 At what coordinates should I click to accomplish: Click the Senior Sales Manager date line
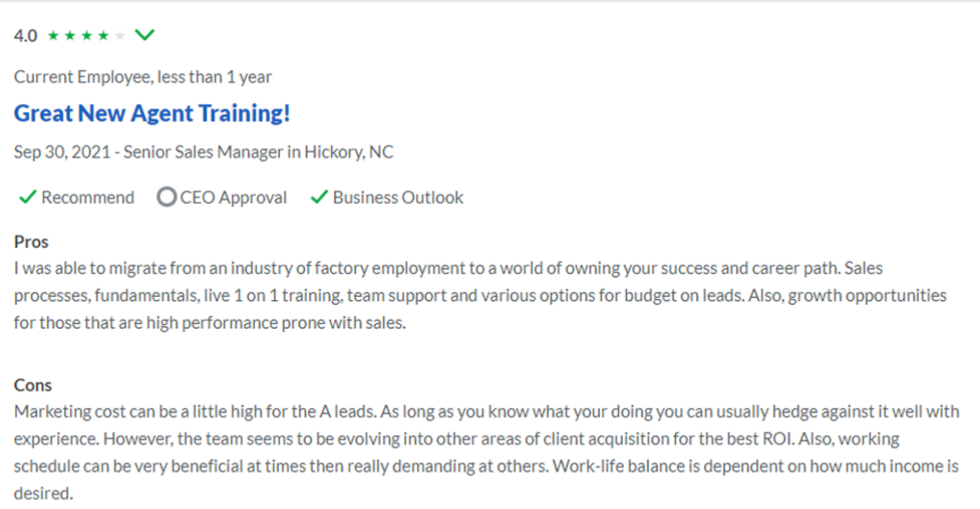pos(203,152)
